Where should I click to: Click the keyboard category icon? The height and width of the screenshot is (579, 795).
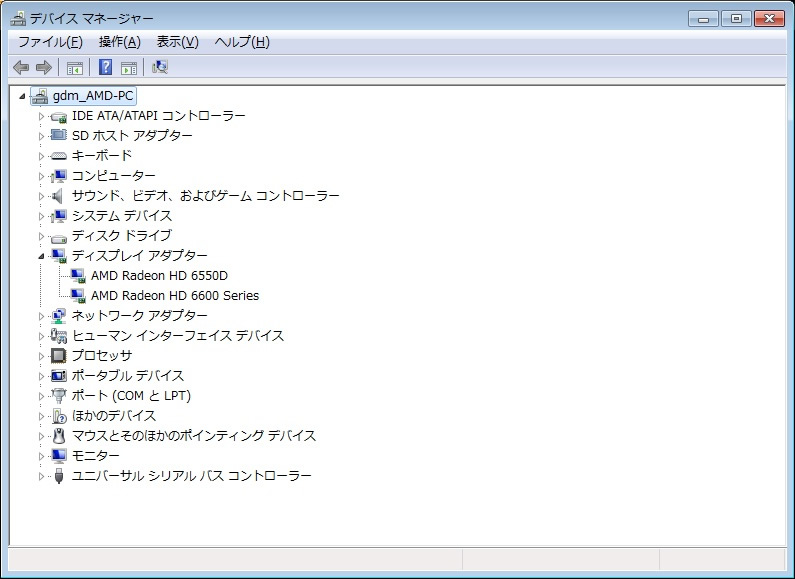(x=59, y=156)
